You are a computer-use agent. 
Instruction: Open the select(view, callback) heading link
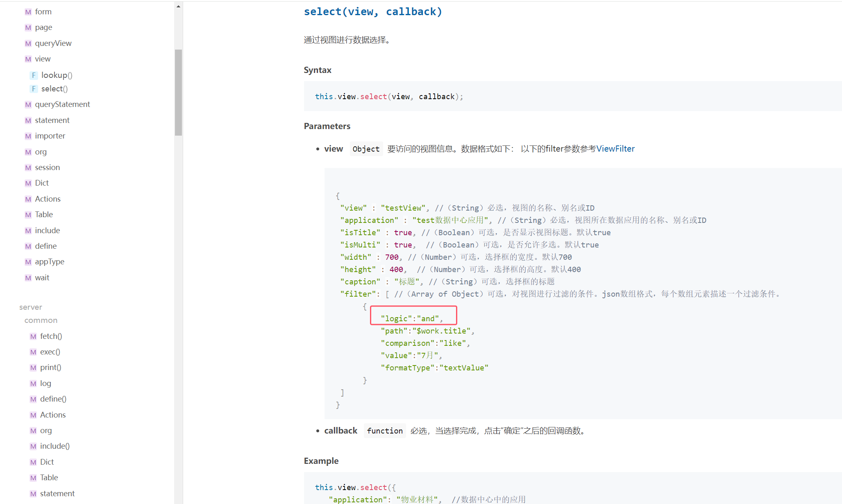[373, 11]
